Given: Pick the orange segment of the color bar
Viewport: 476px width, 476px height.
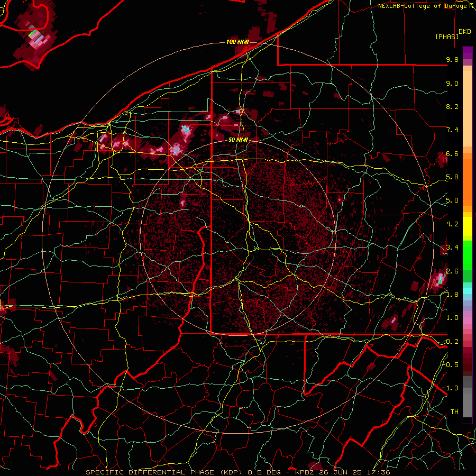Looking at the screenshot, I should tap(467, 182).
